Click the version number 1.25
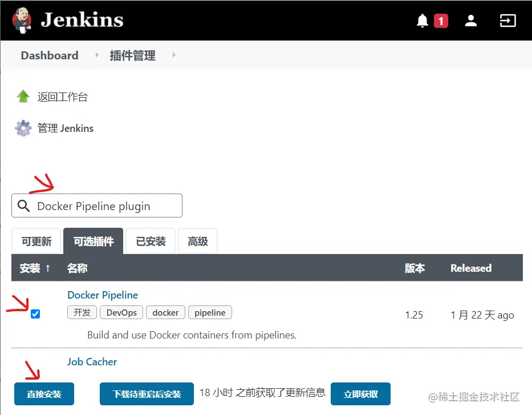532x415 pixels. pyautogui.click(x=414, y=315)
